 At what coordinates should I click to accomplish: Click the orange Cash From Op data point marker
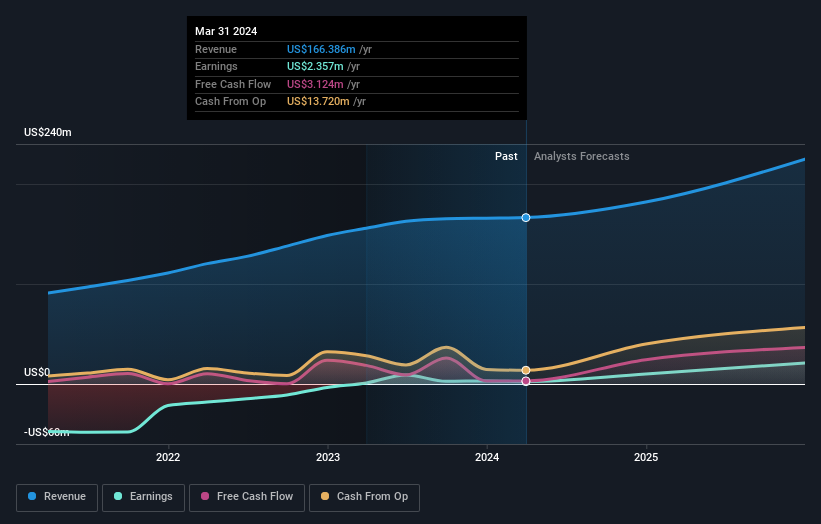coord(526,370)
